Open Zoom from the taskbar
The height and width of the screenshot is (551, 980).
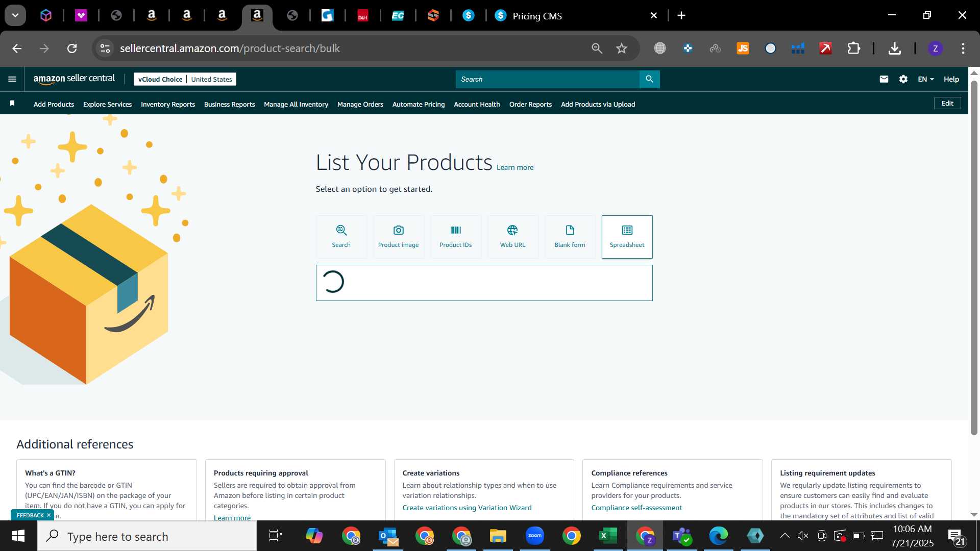tap(534, 536)
